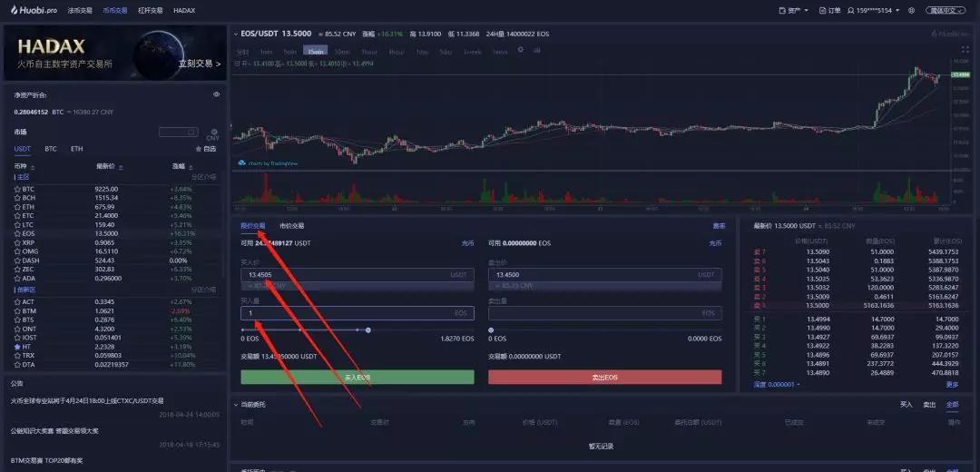Image resolution: width=980 pixels, height=472 pixels.
Task: Select the market order tab
Action: click(x=292, y=226)
